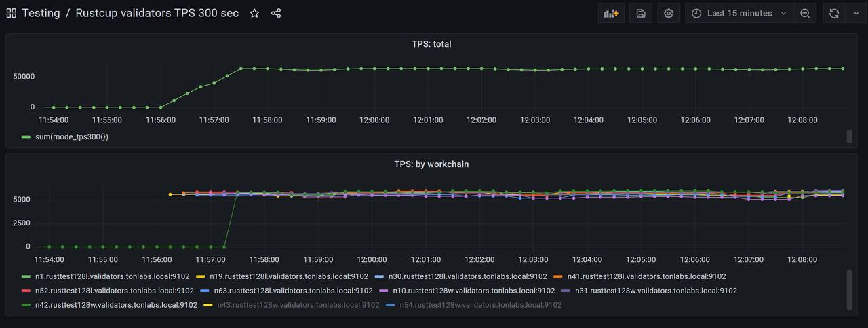
Task: Select the n31.rusttest128w legend entry
Action: point(656,291)
